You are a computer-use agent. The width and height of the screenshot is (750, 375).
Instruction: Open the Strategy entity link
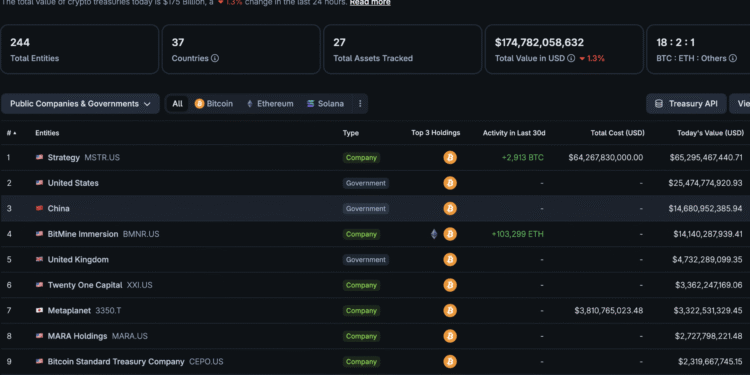64,157
